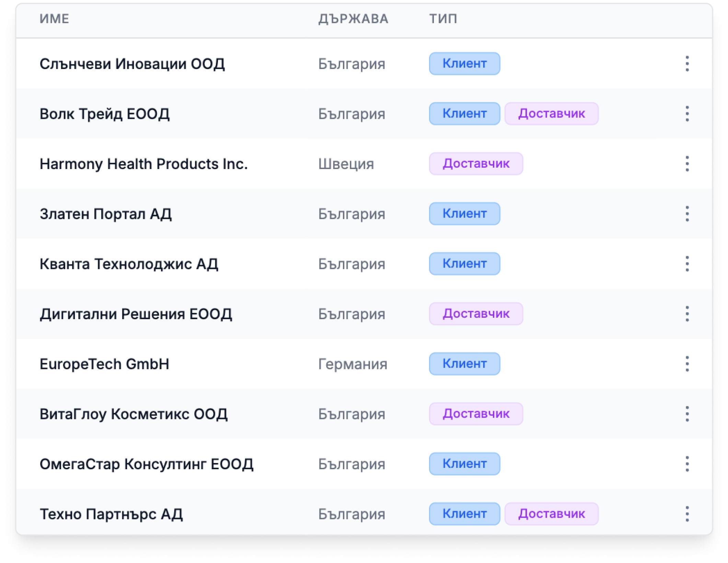
Task: Click kebab menu on Harmony Health Products row
Action: click(687, 164)
